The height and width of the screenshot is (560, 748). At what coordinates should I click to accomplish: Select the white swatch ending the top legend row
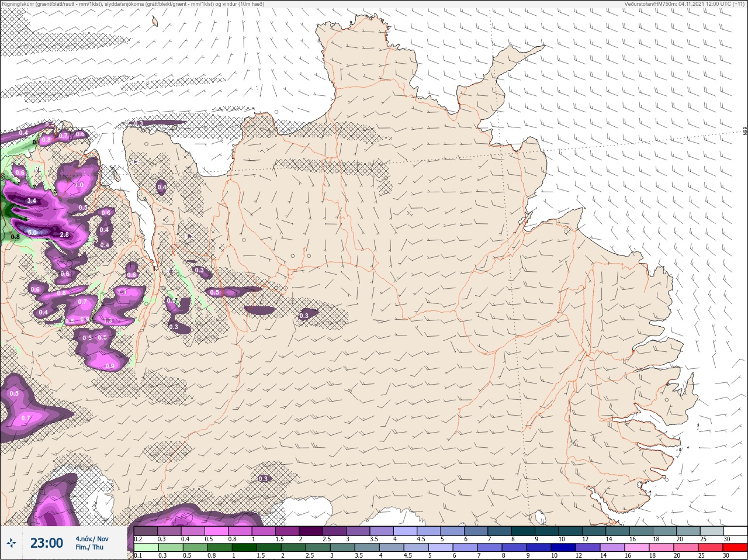(735, 531)
